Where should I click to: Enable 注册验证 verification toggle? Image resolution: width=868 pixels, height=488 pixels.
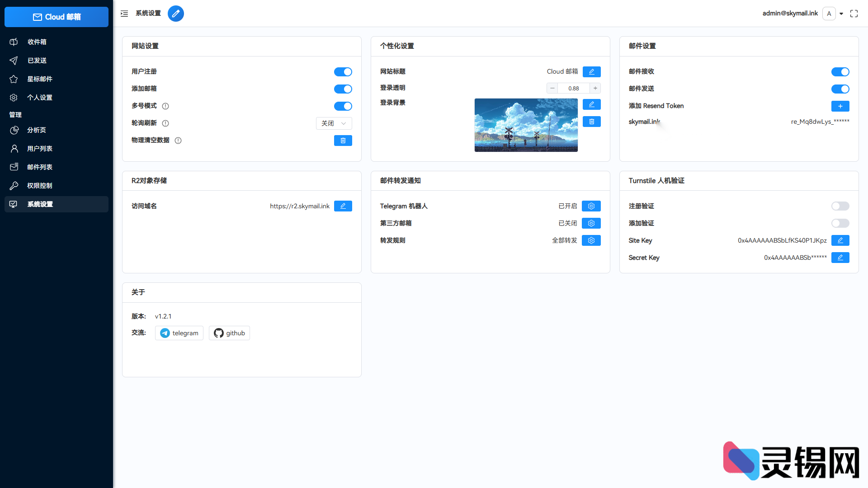tap(840, 206)
